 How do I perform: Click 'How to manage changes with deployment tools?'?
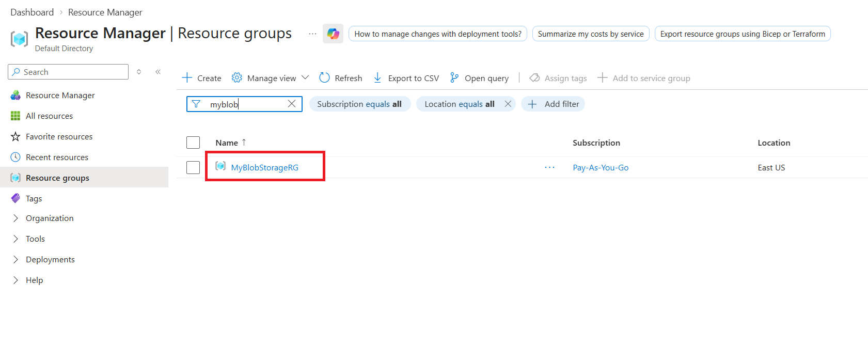click(x=438, y=34)
